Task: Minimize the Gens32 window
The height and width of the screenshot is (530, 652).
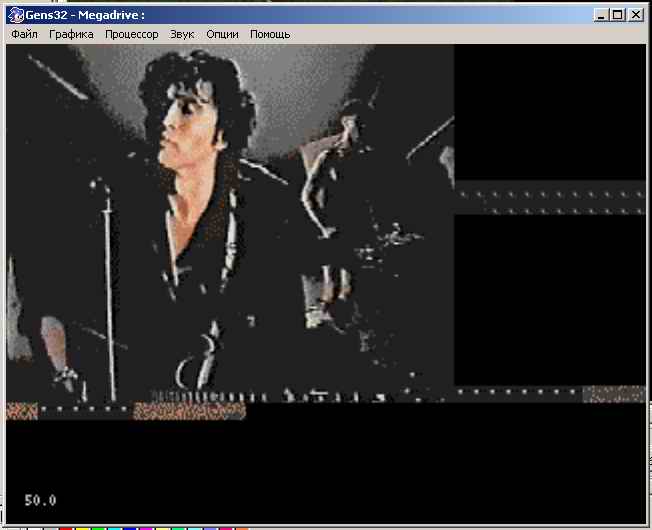Action: [601, 15]
